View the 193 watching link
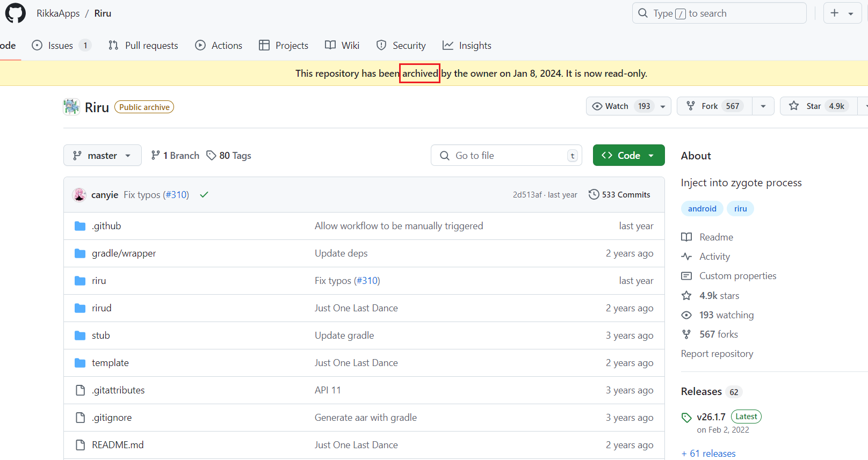868x460 pixels. click(x=726, y=315)
